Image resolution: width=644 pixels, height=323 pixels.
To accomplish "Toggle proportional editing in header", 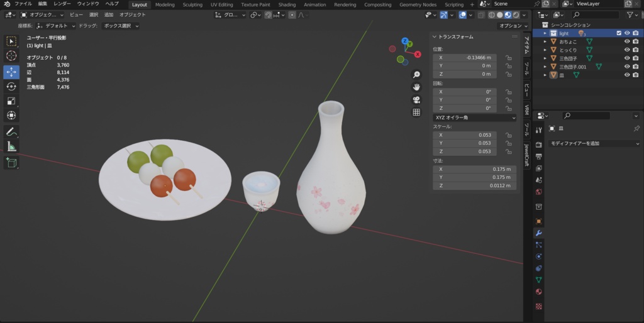I will 292,15.
